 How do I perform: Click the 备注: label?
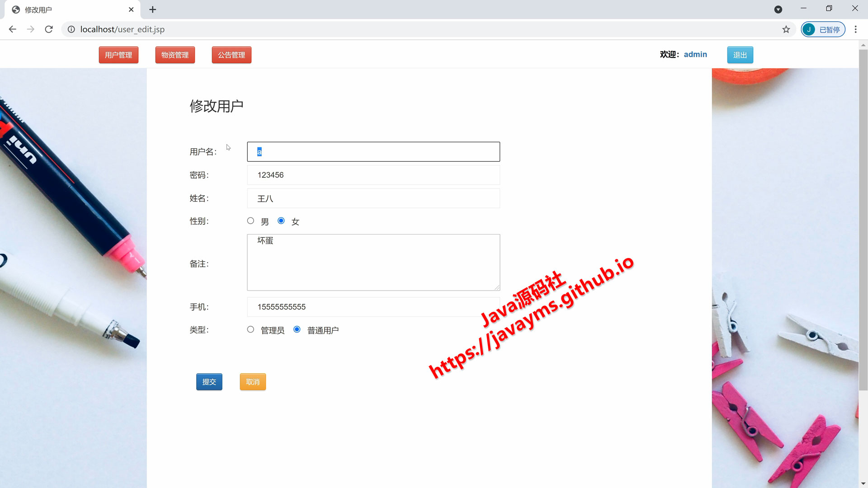pyautogui.click(x=199, y=264)
